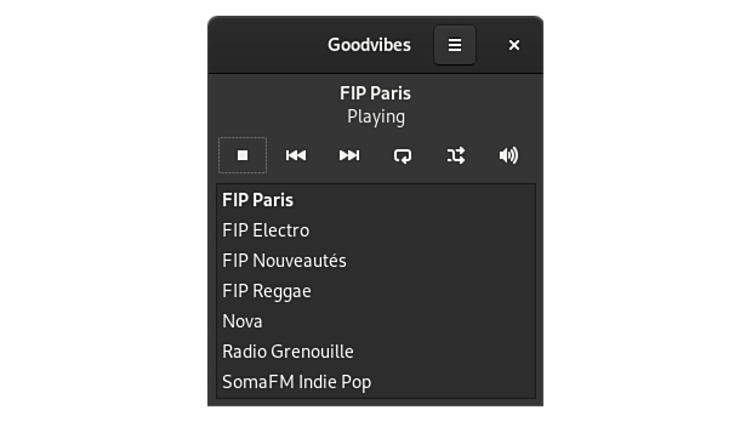The width and height of the screenshot is (752, 423).
Task: Click the Playing status label
Action: point(376,116)
